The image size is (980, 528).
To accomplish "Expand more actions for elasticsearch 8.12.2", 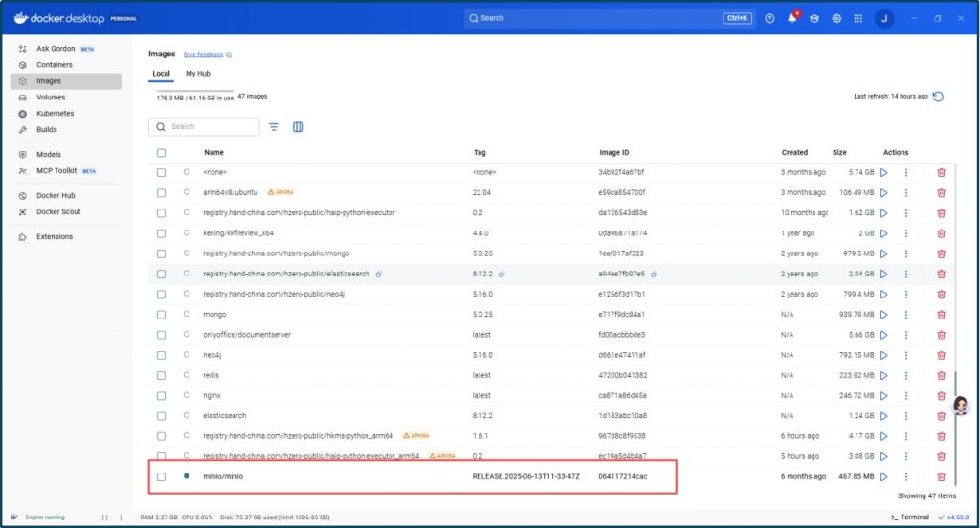I will [x=905, y=416].
